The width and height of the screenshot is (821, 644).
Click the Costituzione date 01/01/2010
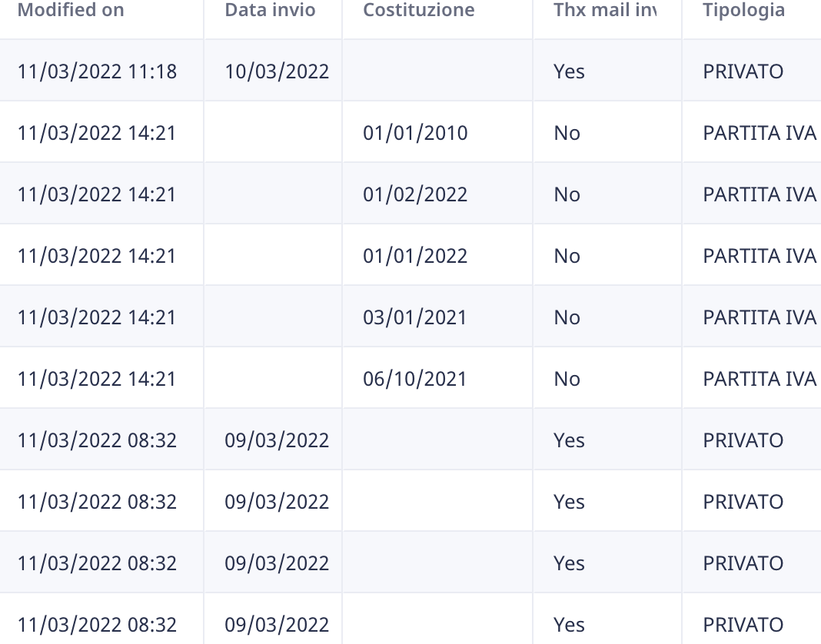(x=415, y=133)
